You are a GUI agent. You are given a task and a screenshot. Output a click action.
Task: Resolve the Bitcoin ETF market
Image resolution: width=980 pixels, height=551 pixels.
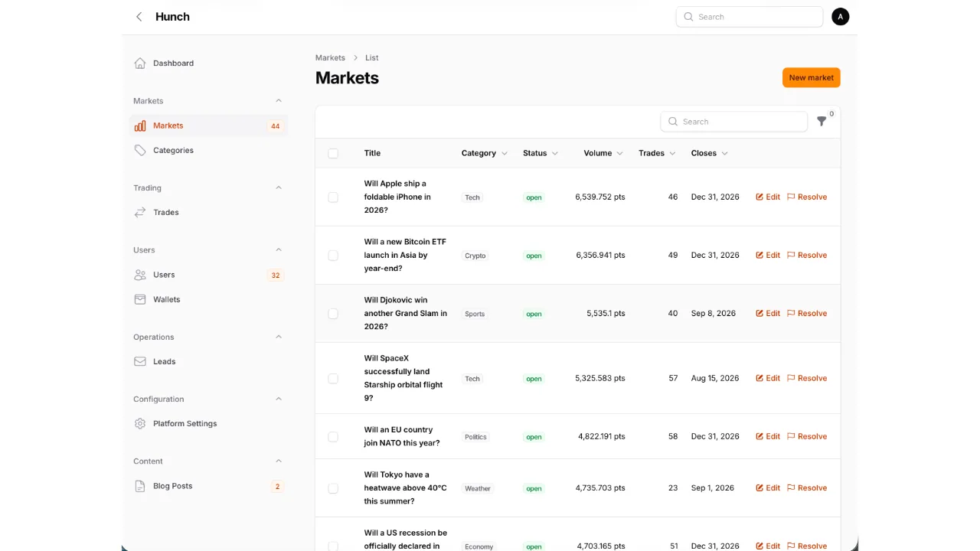(x=807, y=256)
